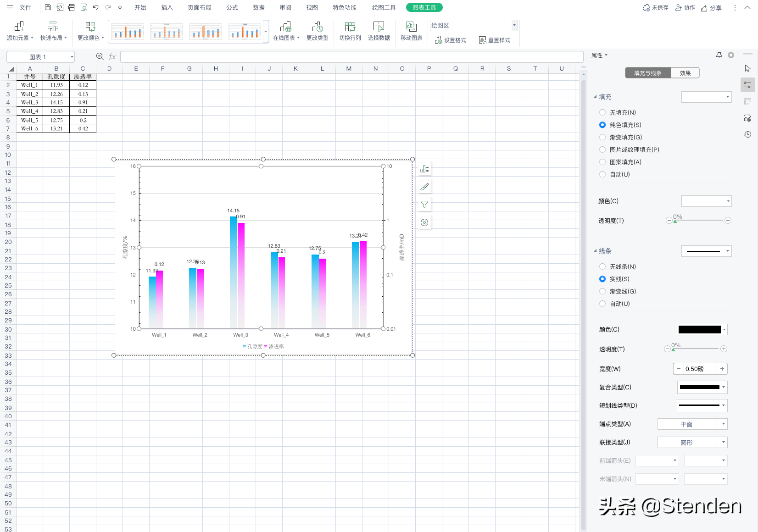Click the Switch Row/Column (切换行列) icon

(x=350, y=27)
